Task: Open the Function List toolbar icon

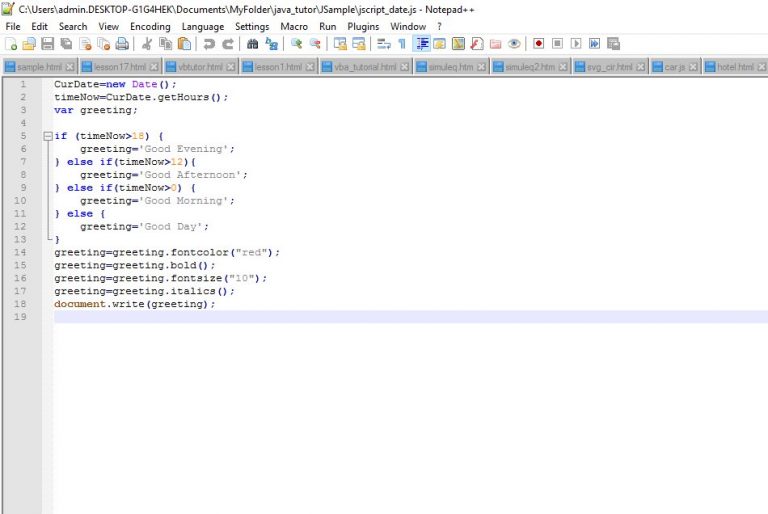Action: pos(477,44)
